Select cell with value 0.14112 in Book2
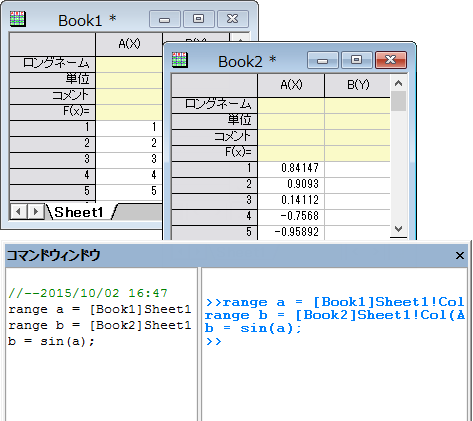This screenshot has height=421, width=473. [x=291, y=201]
